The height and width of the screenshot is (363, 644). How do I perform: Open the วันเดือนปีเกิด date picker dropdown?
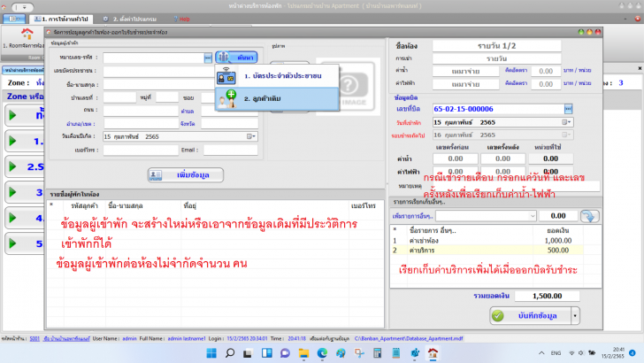tap(251, 136)
